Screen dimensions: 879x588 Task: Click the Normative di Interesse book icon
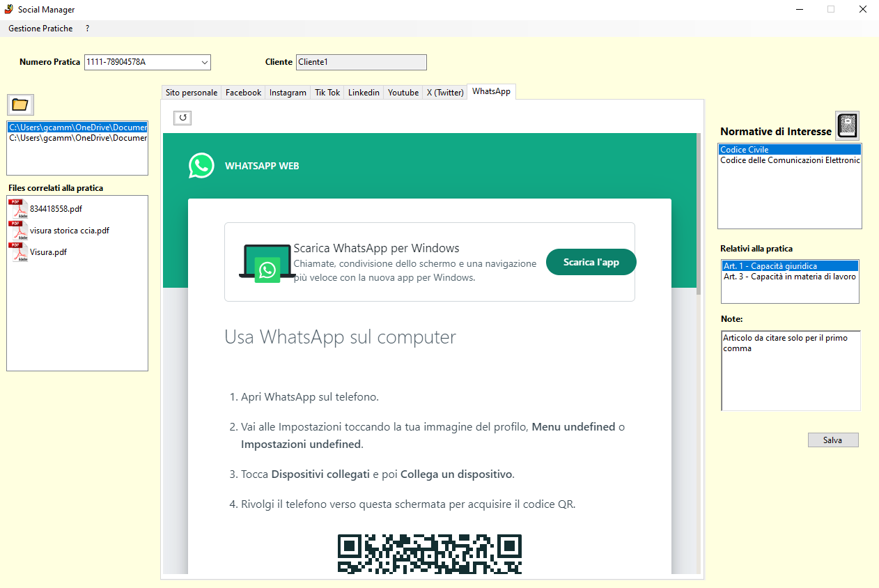(847, 125)
